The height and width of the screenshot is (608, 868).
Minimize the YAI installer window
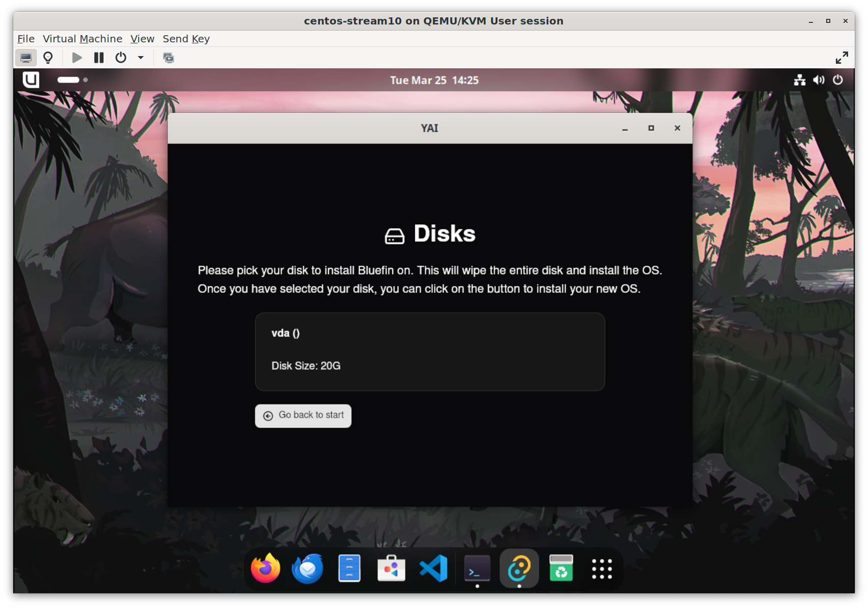pyautogui.click(x=625, y=129)
